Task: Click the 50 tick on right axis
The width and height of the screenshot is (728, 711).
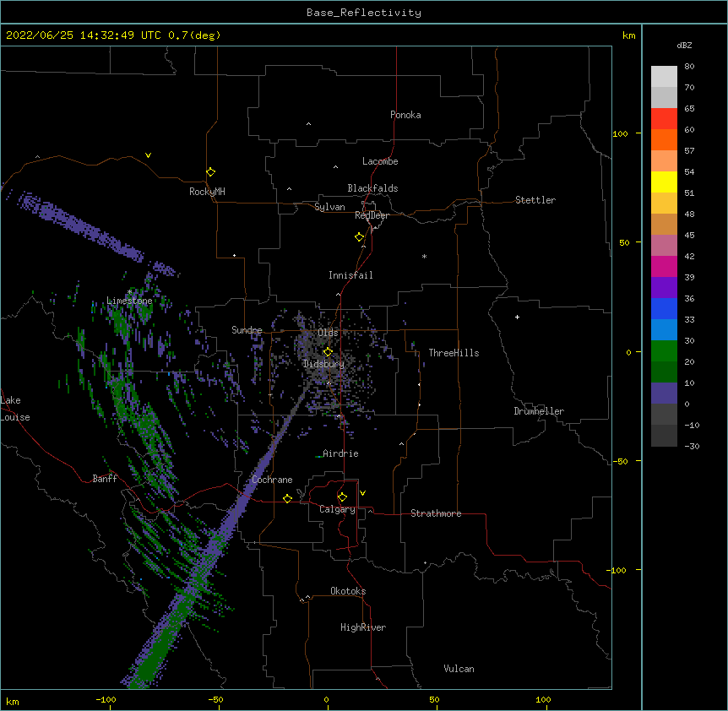Action: 624,242
